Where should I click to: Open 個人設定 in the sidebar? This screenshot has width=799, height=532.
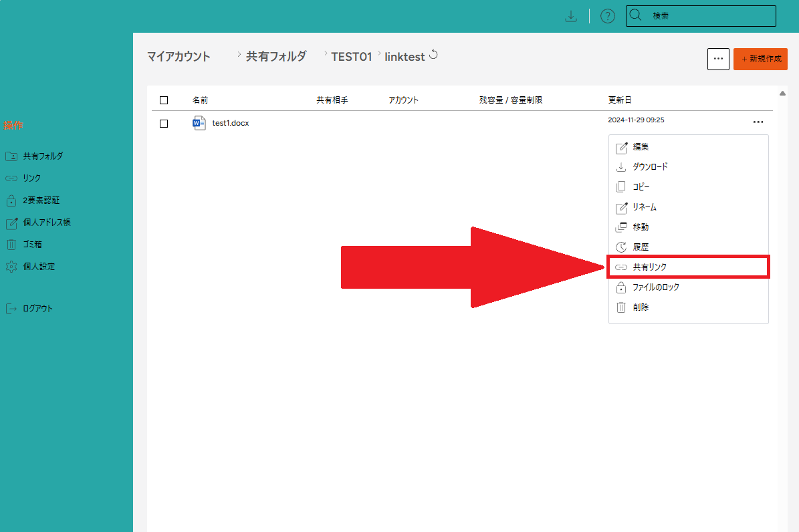(39, 267)
